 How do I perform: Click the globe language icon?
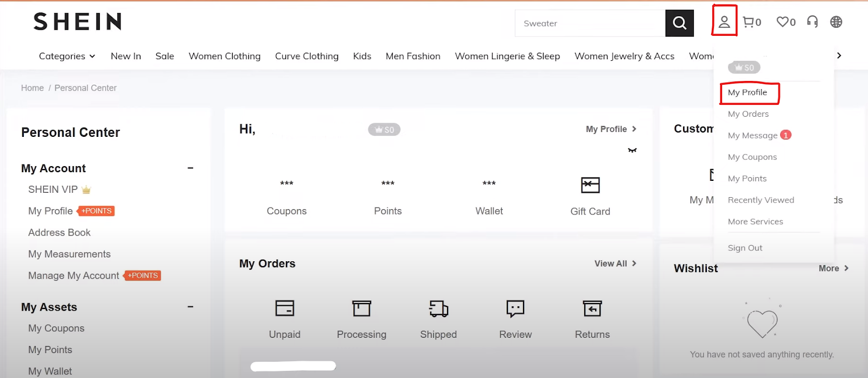pyautogui.click(x=836, y=22)
